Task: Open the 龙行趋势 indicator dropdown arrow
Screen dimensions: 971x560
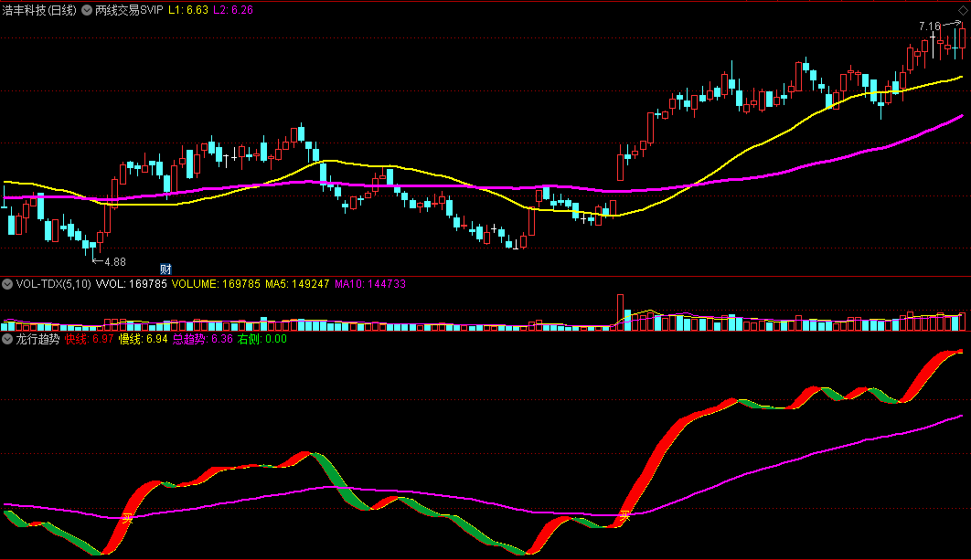Action: pos(7,339)
